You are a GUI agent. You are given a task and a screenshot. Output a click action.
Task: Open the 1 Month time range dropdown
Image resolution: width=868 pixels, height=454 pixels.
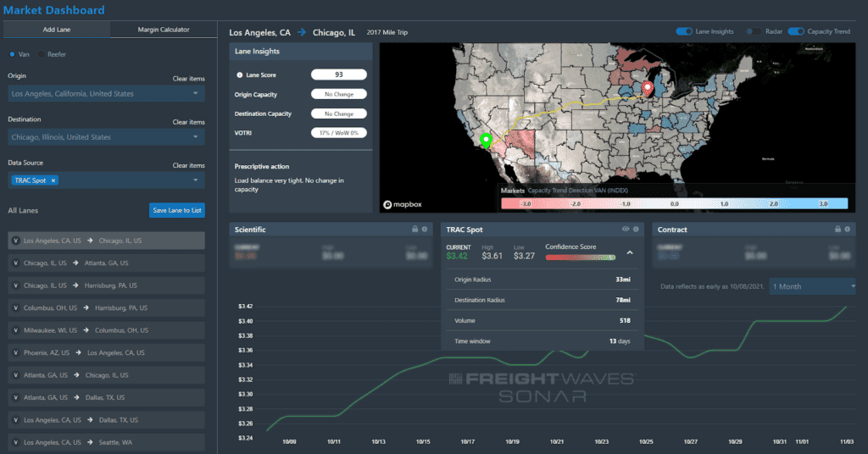[813, 286]
